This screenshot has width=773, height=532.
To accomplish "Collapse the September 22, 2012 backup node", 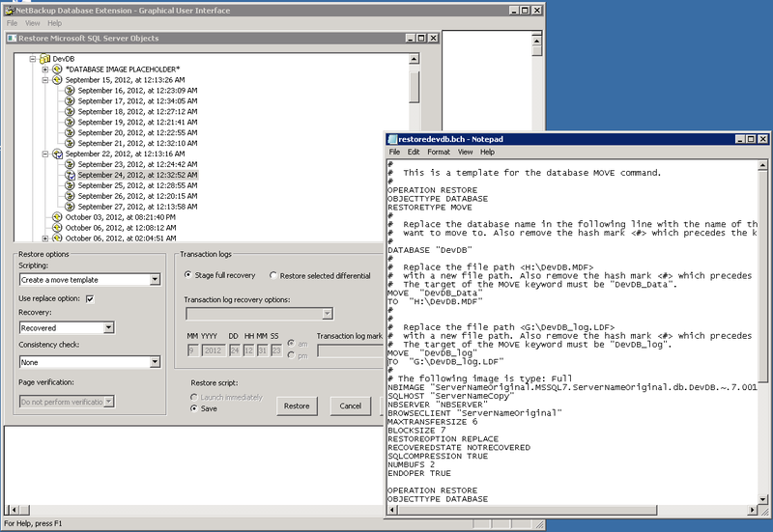I will pyautogui.click(x=45, y=154).
